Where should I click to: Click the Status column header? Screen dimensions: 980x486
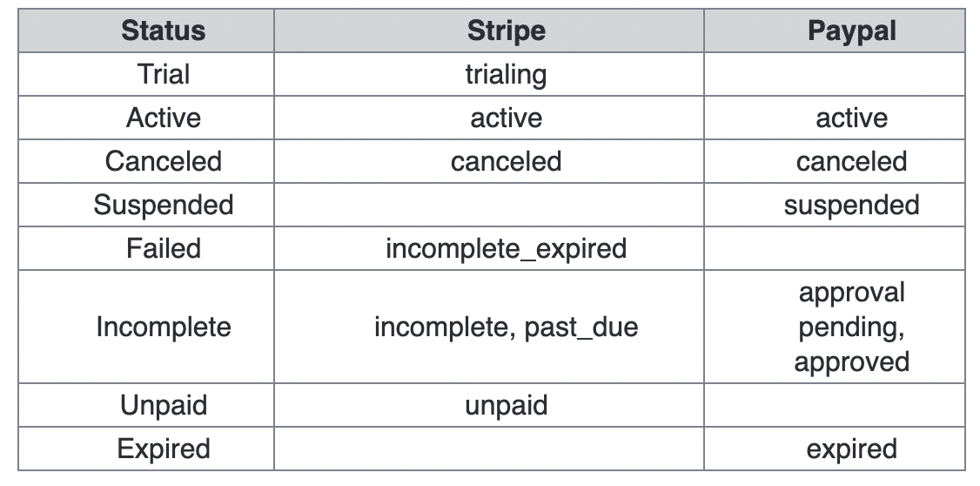[164, 31]
